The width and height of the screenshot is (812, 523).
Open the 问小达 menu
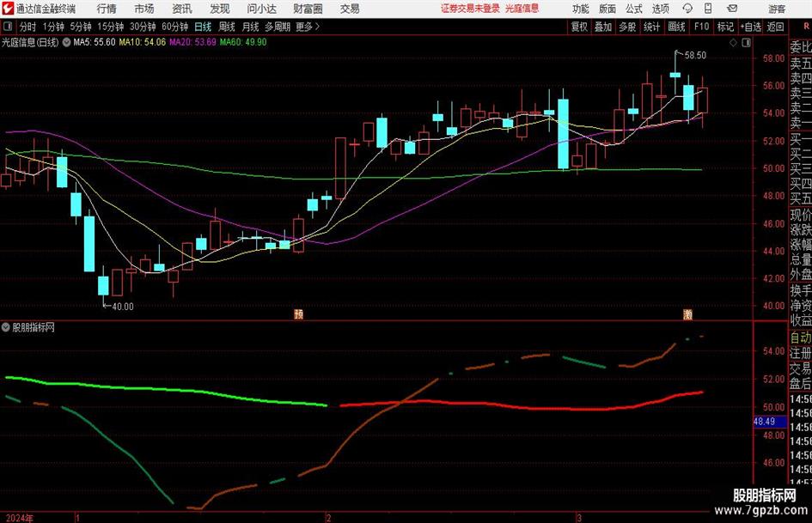[261, 9]
